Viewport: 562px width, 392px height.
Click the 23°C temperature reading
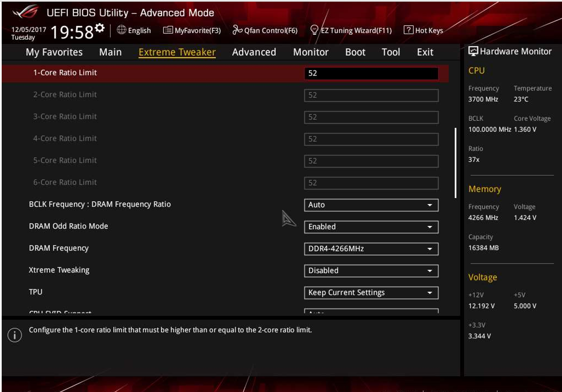coord(521,99)
